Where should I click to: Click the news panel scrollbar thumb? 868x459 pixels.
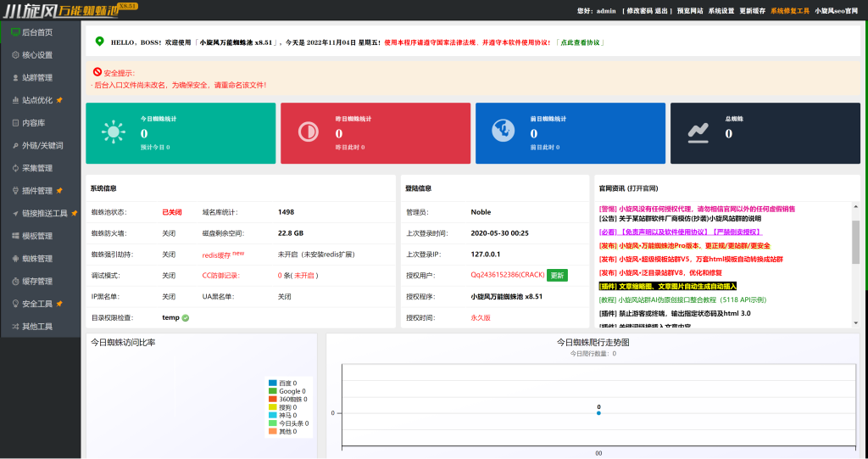[856, 242]
